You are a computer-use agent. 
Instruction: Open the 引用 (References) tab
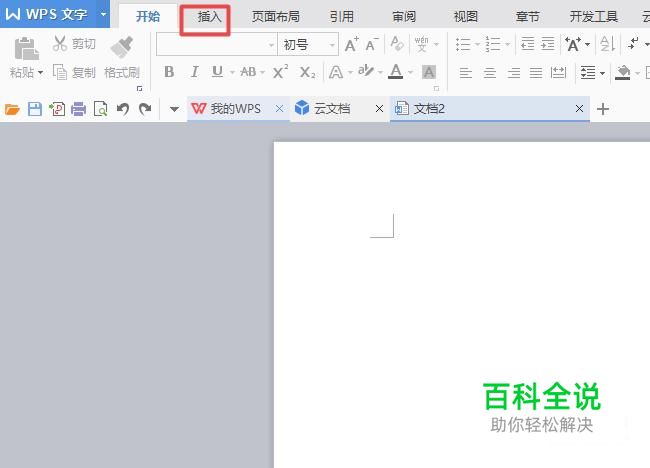342,17
